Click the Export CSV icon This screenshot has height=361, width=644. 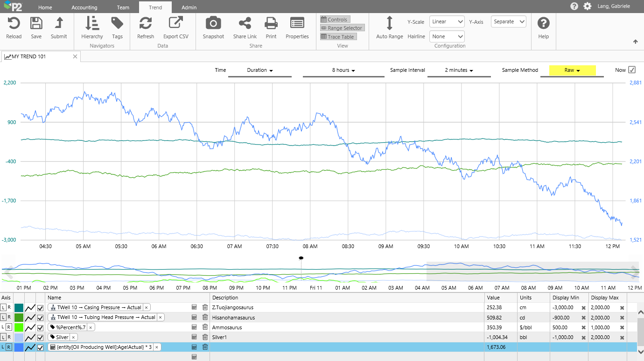click(175, 23)
